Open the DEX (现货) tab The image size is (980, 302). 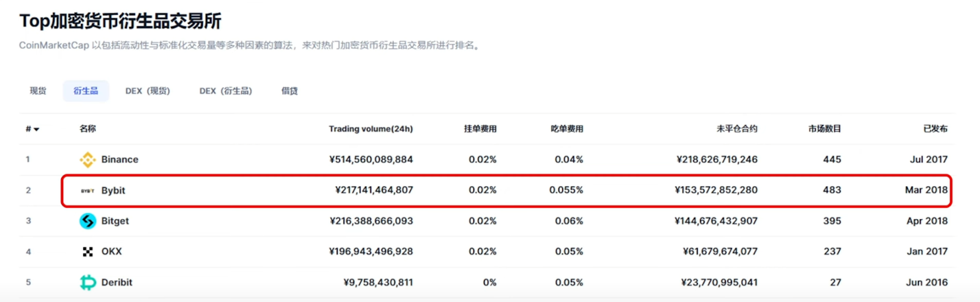click(148, 91)
